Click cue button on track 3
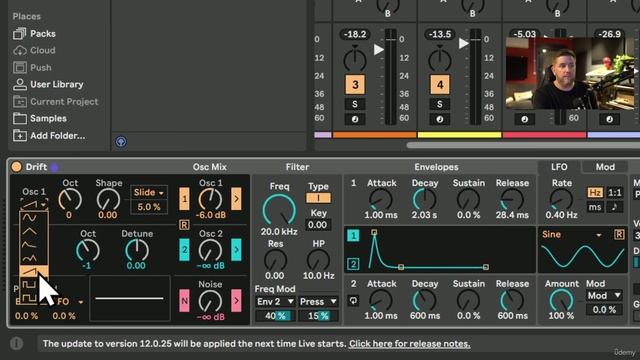The height and width of the screenshot is (360, 640). (355, 119)
